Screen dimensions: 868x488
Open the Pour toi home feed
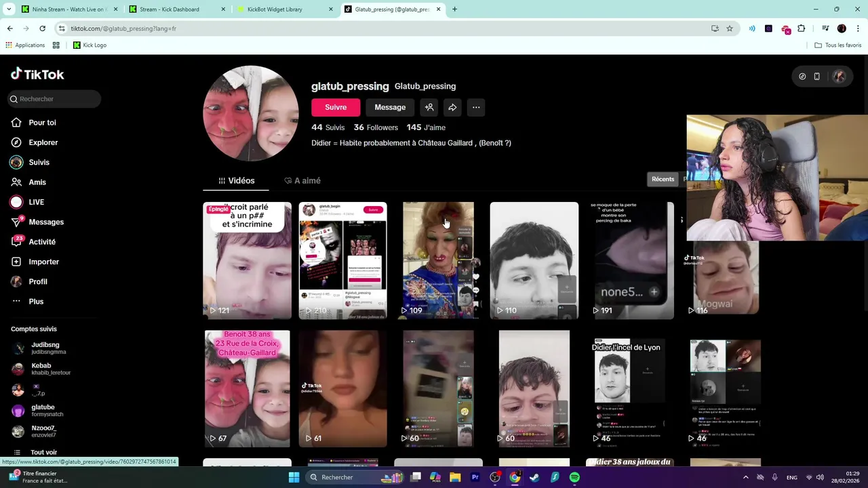[34, 123]
